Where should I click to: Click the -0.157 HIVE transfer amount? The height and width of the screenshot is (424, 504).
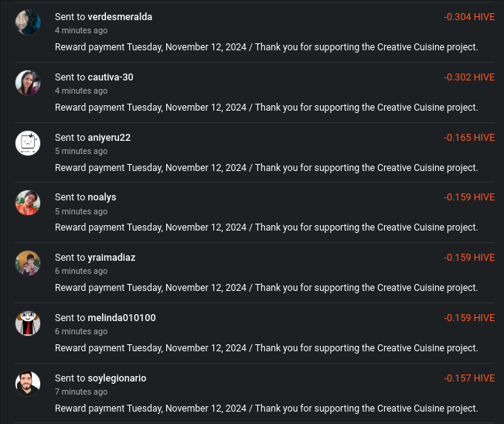pos(469,378)
